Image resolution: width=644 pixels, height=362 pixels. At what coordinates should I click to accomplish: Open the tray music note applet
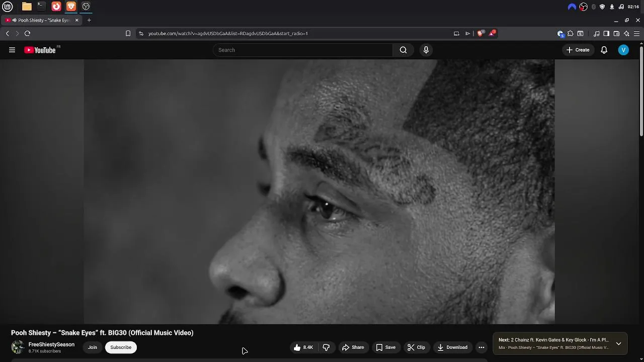click(x=621, y=7)
